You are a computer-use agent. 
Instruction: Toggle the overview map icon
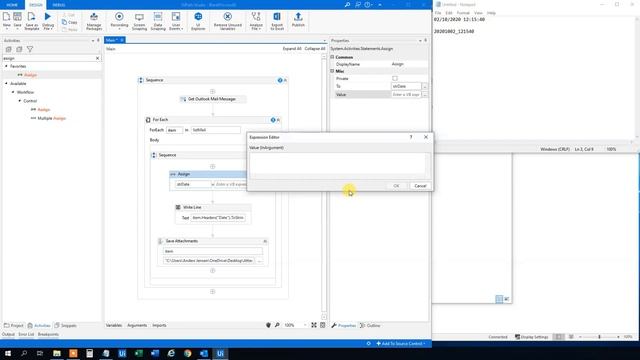(322, 325)
